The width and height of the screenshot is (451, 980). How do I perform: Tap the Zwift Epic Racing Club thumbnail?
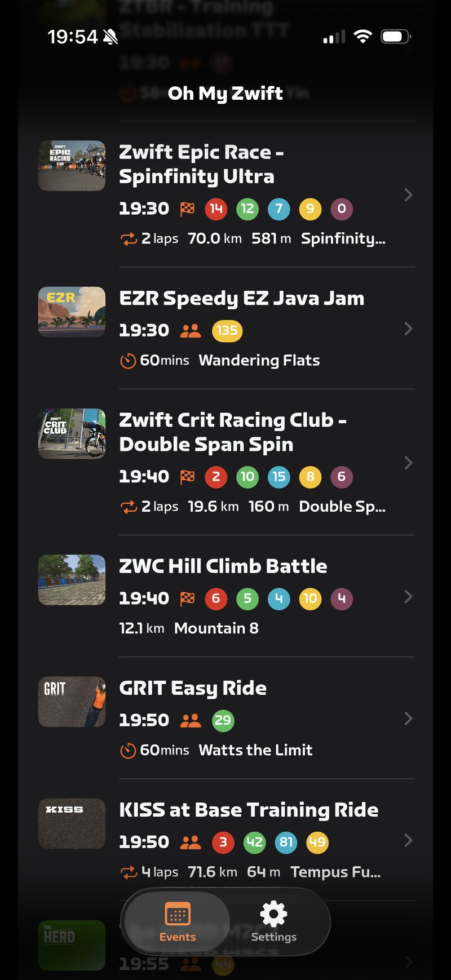pos(72,166)
